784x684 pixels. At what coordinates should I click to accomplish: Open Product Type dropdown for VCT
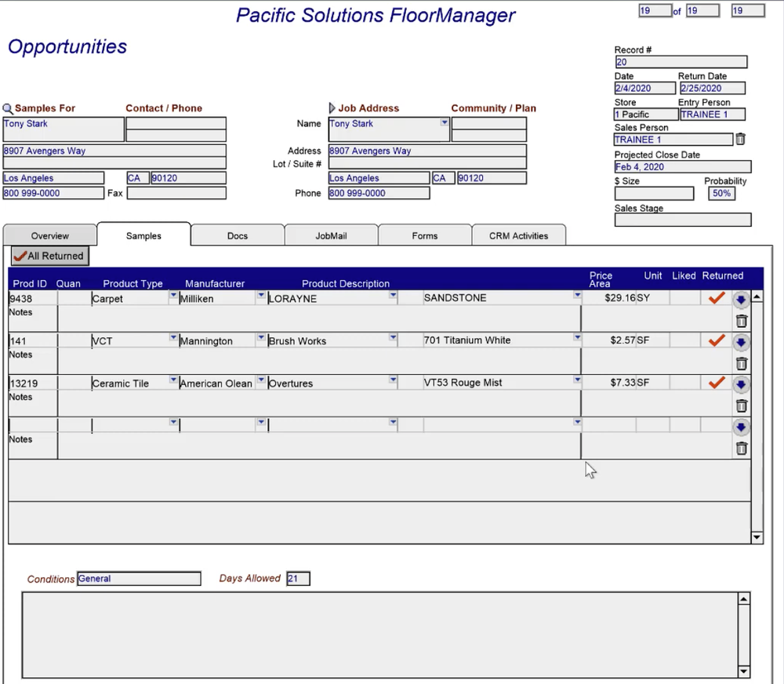pos(173,338)
